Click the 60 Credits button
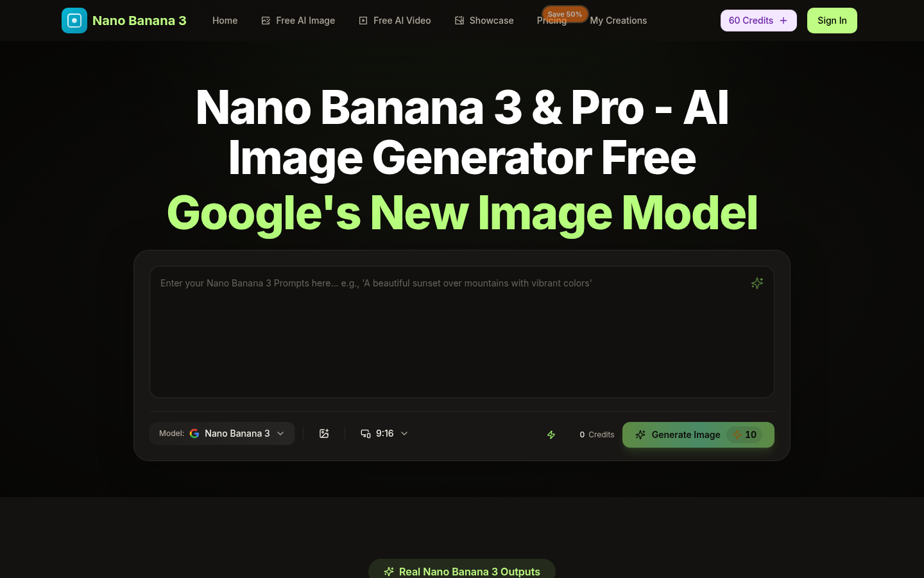The height and width of the screenshot is (578, 924). pos(758,21)
